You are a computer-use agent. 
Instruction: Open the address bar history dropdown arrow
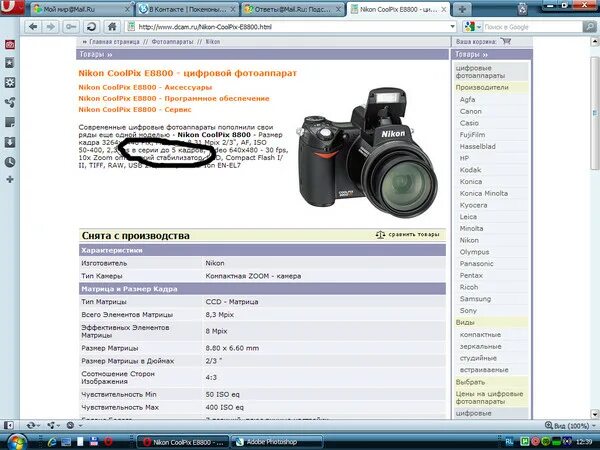pyautogui.click(x=453, y=27)
